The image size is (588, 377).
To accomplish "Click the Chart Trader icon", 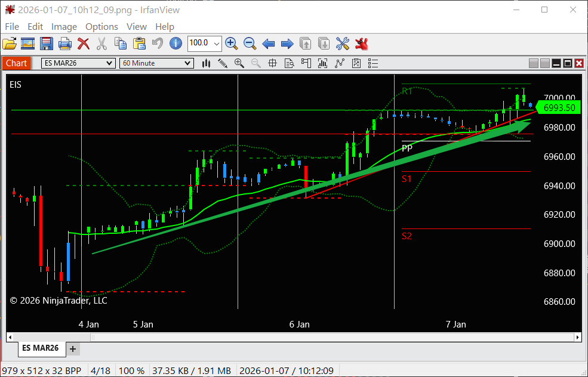I will point(306,63).
